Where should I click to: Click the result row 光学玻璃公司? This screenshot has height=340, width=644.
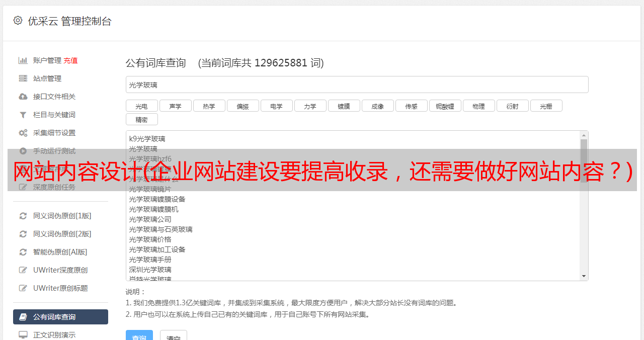(x=150, y=219)
